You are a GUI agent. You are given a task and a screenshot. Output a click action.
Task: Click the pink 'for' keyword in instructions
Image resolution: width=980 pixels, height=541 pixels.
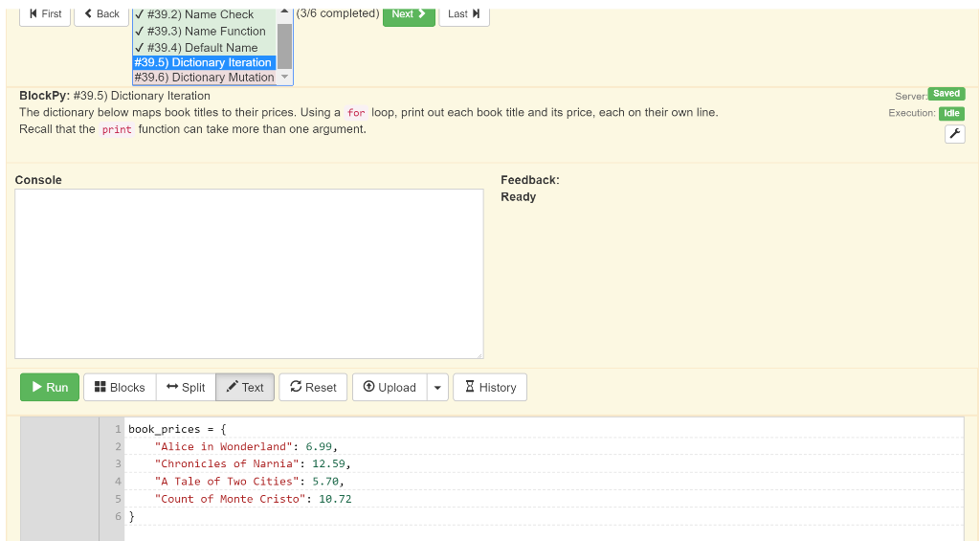coord(356,113)
